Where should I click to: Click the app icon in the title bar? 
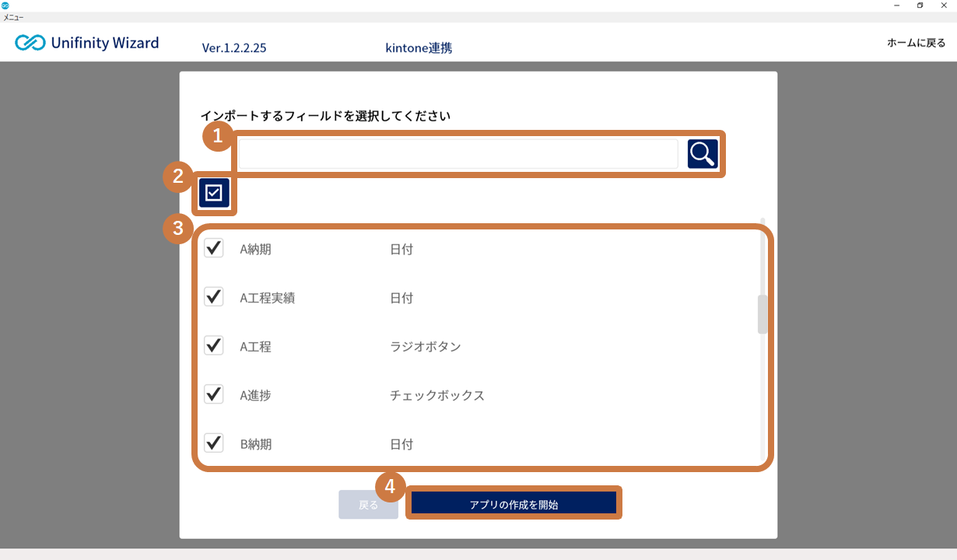pos(5,5)
